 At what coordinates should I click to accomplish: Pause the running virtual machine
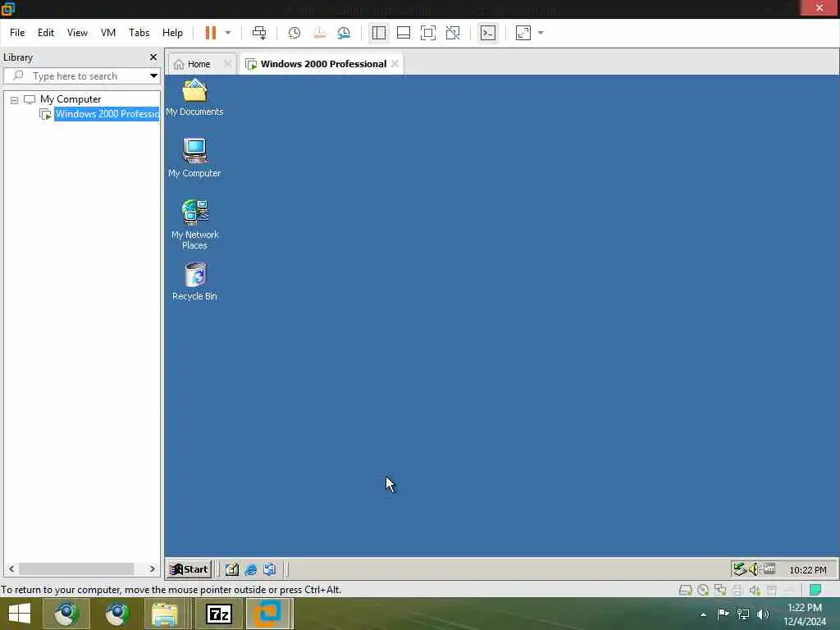click(x=211, y=33)
